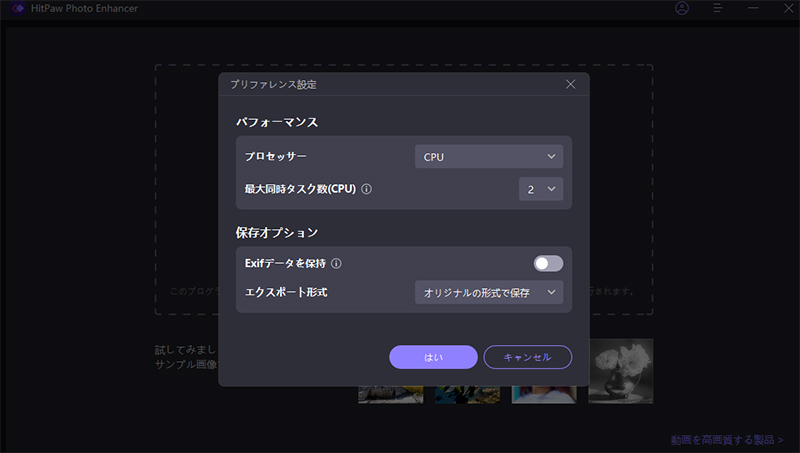The height and width of the screenshot is (453, 800).
Task: Select the grayscale flower sample thumbnail
Action: click(620, 371)
